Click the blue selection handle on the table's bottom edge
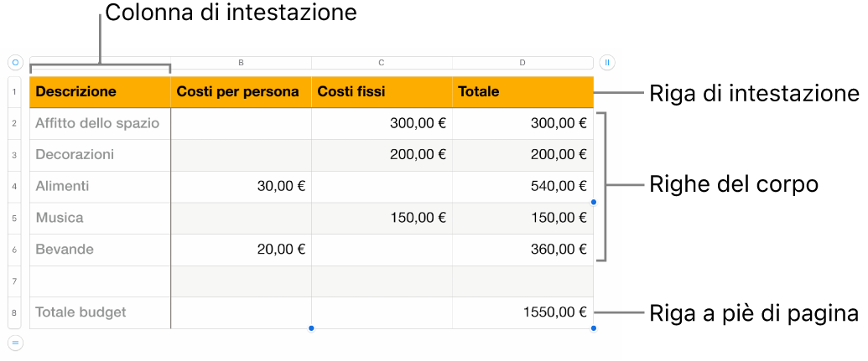Image resolution: width=868 pixels, height=361 pixels. pos(311,328)
